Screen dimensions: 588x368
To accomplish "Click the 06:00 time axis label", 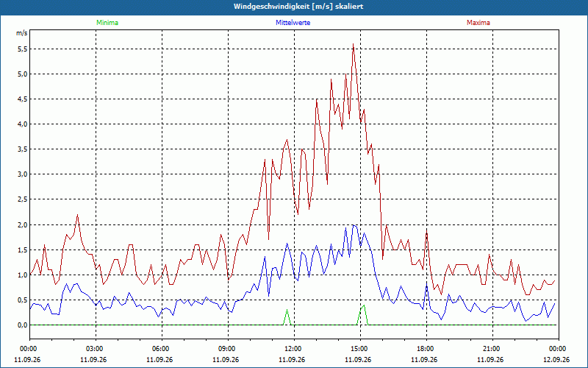I will [160, 349].
